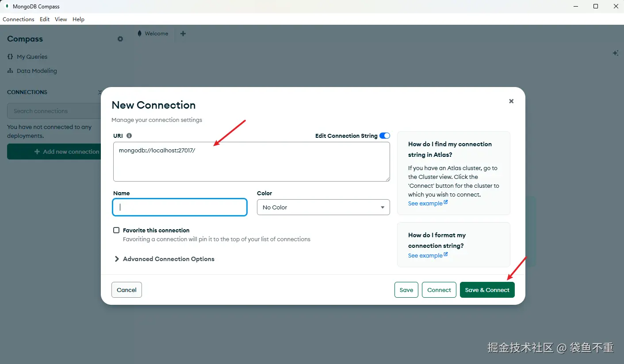Viewport: 624px width, 364px height.
Task: Click the Add new connection button
Action: (x=55, y=152)
